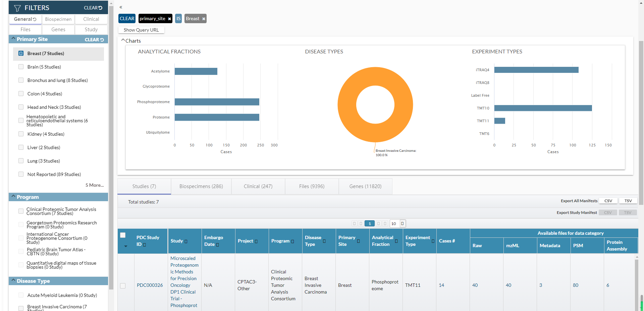This screenshot has height=311, width=644.
Task: Switch to the Biospecimens (286) tab
Action: tap(201, 186)
